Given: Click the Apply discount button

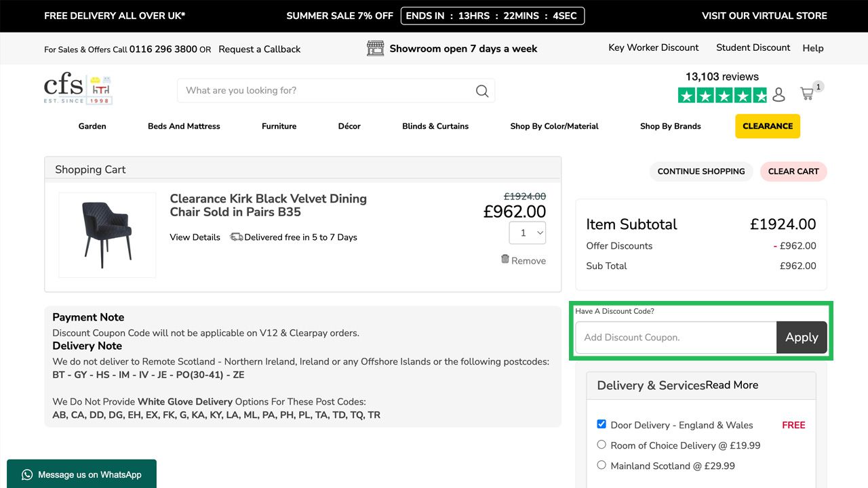Looking at the screenshot, I should click(x=802, y=338).
